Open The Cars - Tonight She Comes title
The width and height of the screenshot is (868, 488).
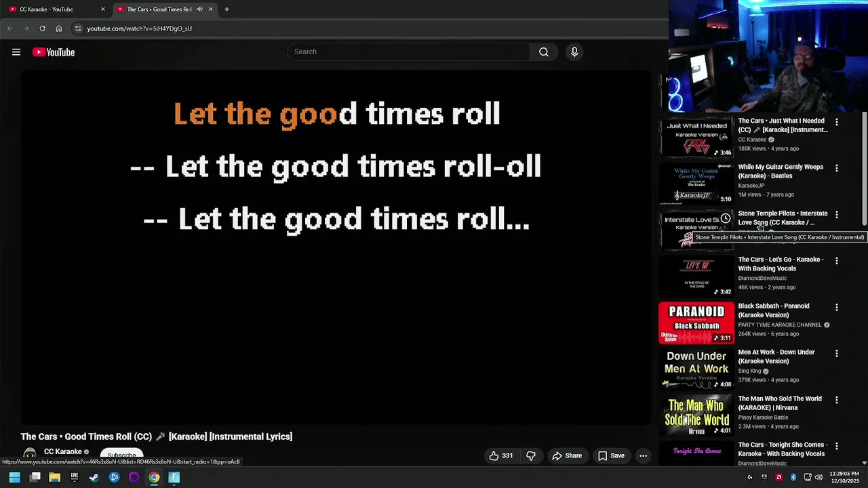[783, 449]
